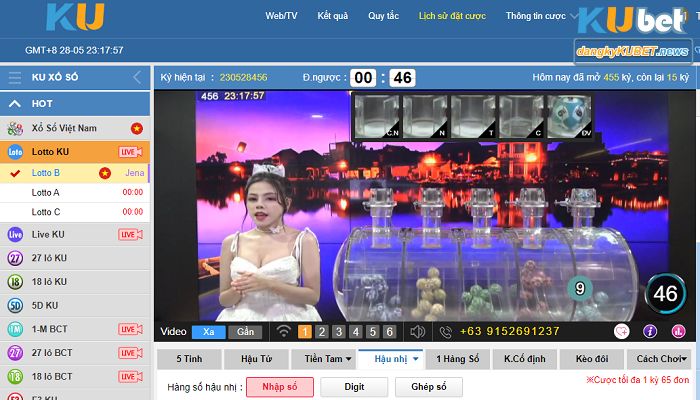The width and height of the screenshot is (700, 400).
Task: Switch video view to Gần
Action: click(245, 332)
